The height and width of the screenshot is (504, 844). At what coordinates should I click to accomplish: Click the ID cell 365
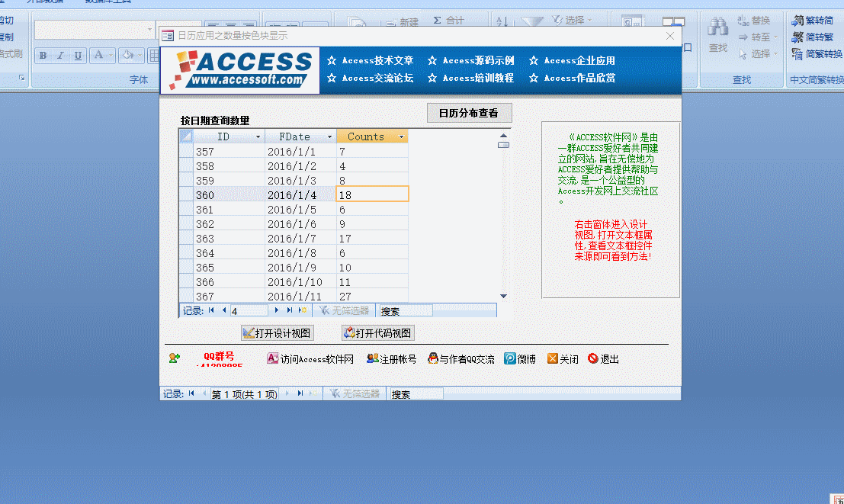(x=229, y=268)
